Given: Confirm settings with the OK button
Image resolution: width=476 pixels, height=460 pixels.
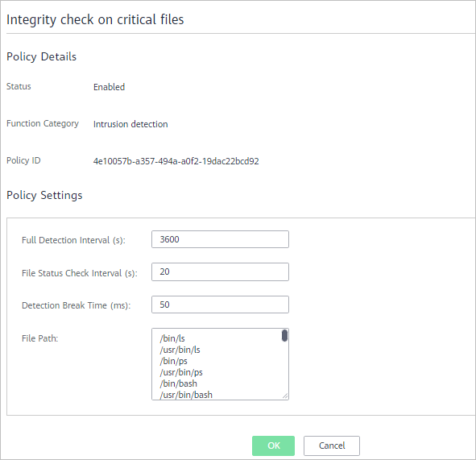Looking at the screenshot, I should [273, 445].
